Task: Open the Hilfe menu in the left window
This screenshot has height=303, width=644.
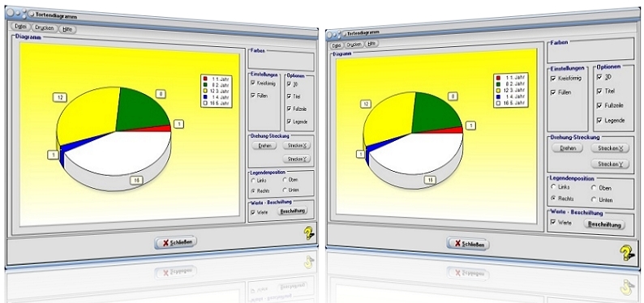Action: (x=67, y=29)
